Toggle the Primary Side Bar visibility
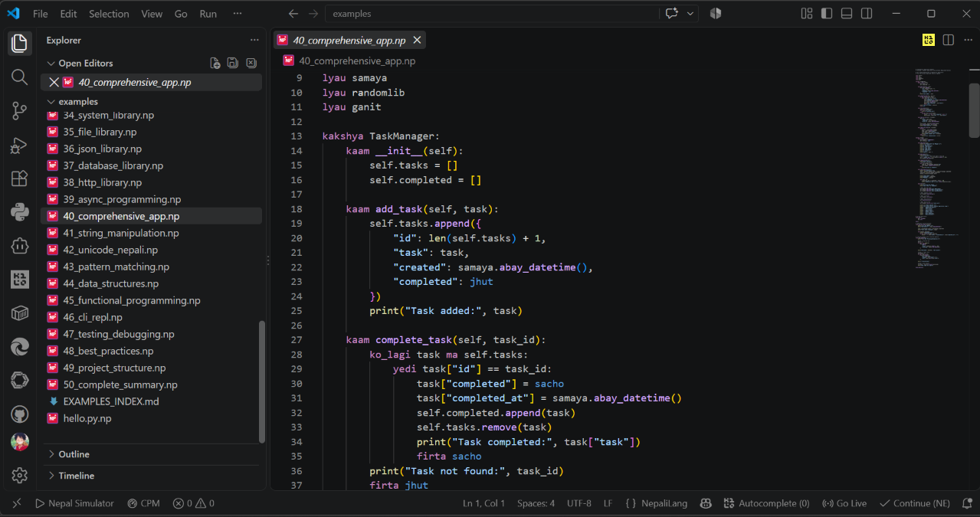Image resolution: width=980 pixels, height=517 pixels. point(827,14)
